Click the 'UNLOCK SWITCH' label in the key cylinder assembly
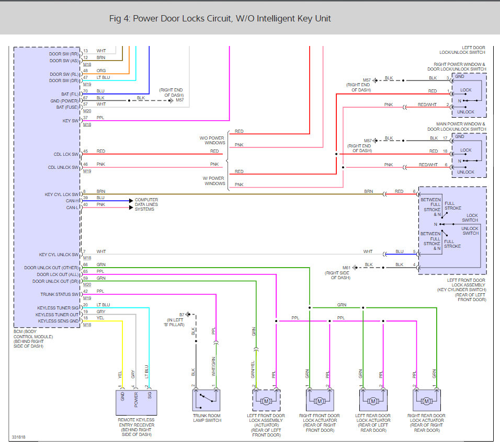 [x=470, y=231]
